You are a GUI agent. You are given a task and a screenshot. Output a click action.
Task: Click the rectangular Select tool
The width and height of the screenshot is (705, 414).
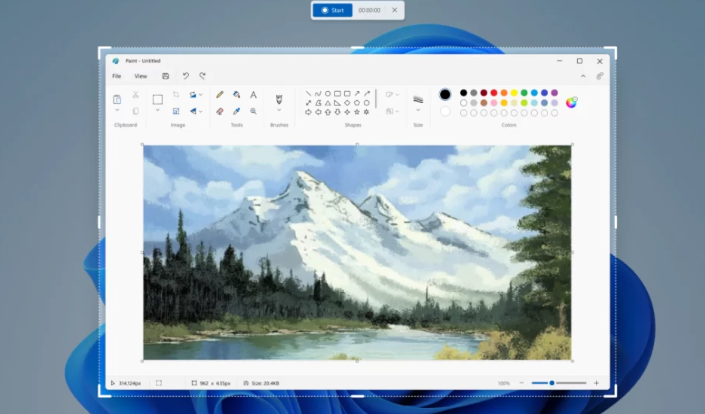click(157, 99)
